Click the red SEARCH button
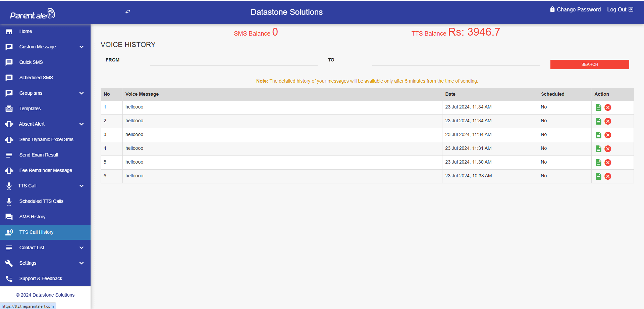The height and width of the screenshot is (309, 644). 590,64
